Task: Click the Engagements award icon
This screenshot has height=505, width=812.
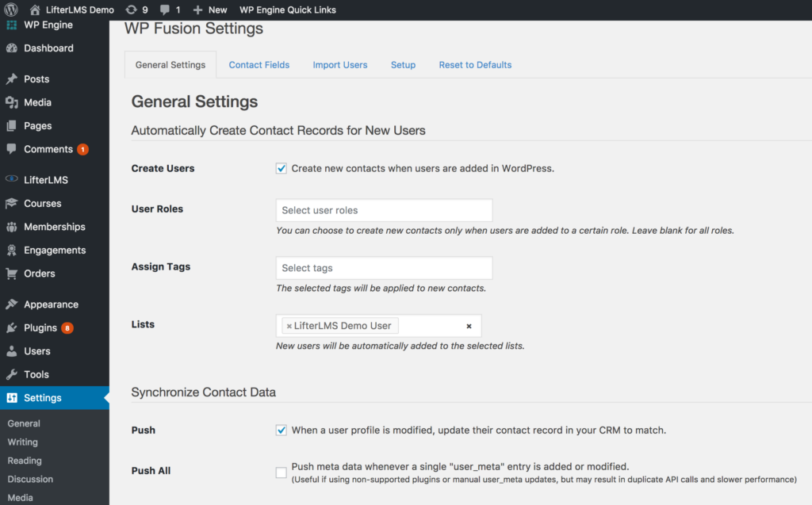Action: (x=11, y=251)
